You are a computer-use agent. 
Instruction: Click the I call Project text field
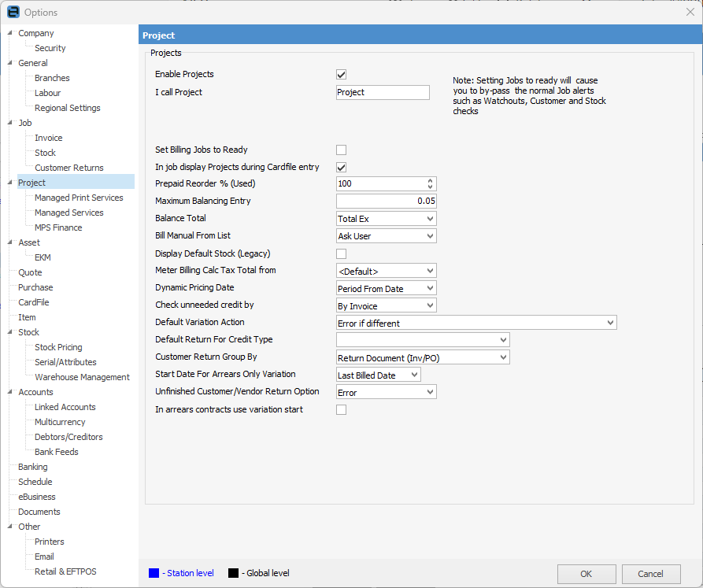383,92
